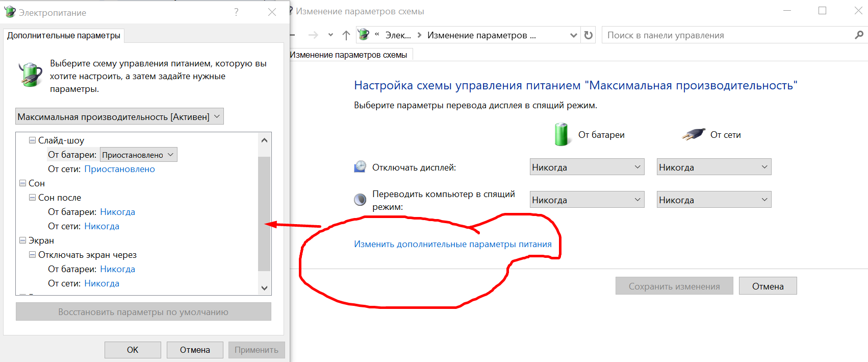
Task: Click the Элек... breadcrumb item
Action: 398,35
